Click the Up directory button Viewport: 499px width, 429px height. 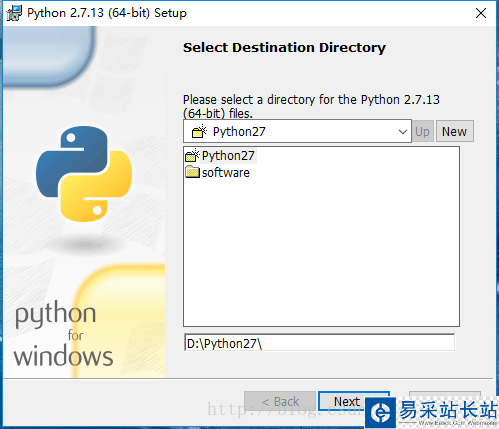point(423,131)
